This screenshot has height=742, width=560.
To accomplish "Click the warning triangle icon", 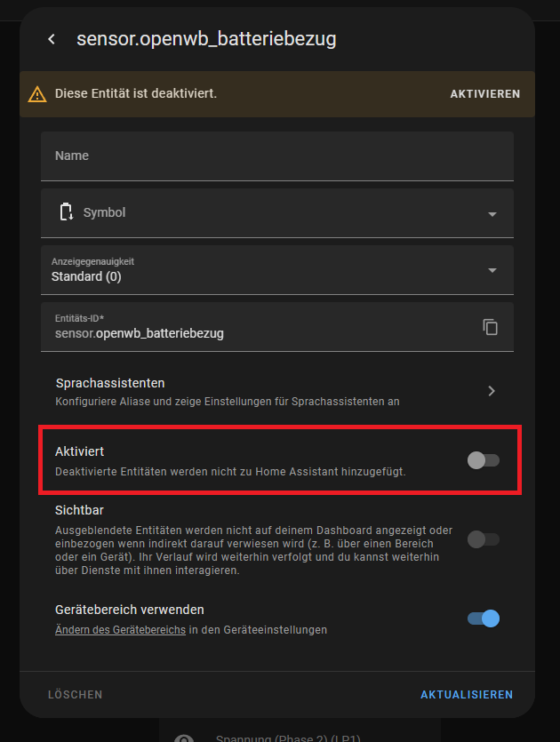I will coord(36,93).
